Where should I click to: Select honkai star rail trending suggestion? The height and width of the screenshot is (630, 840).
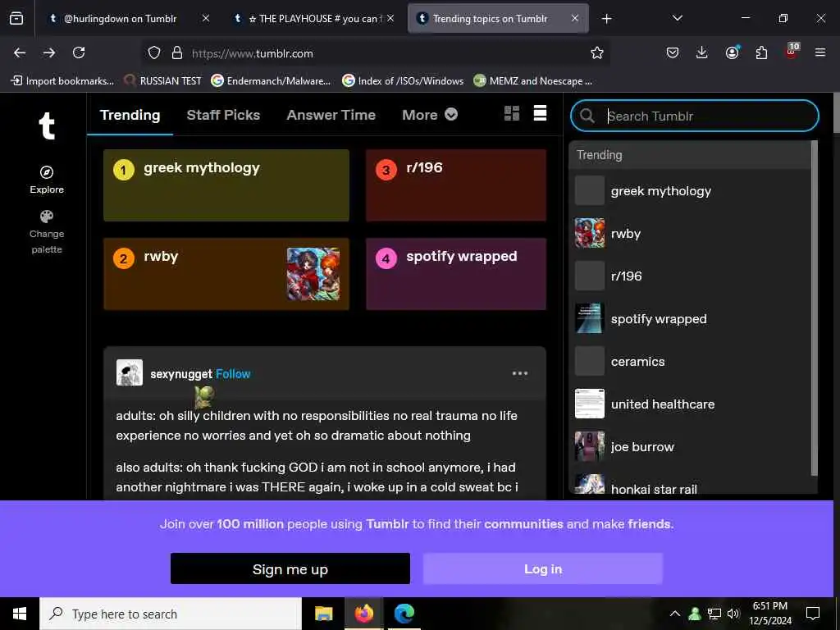690,485
